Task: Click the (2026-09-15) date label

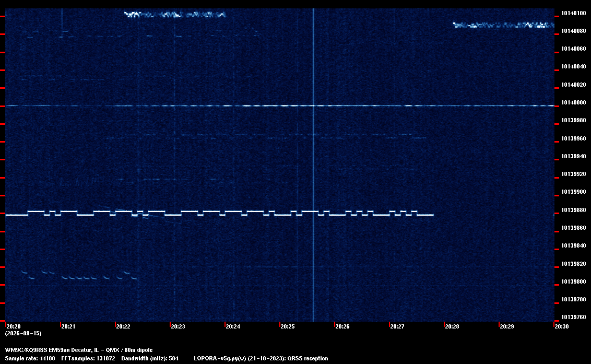Action: 23,333
